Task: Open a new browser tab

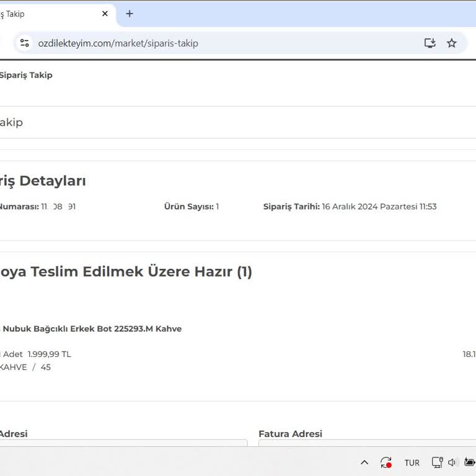Action: click(129, 14)
